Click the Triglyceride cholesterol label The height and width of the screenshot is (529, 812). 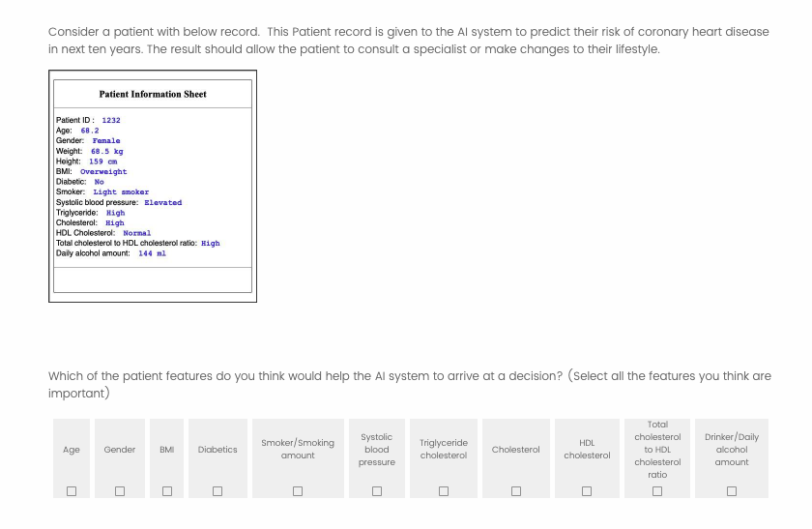444,449
